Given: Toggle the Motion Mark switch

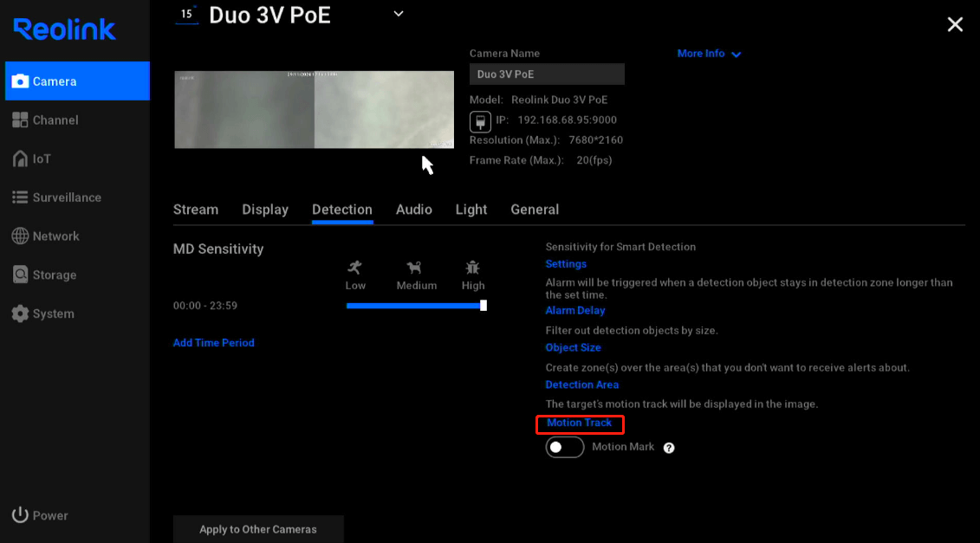Looking at the screenshot, I should 564,448.
